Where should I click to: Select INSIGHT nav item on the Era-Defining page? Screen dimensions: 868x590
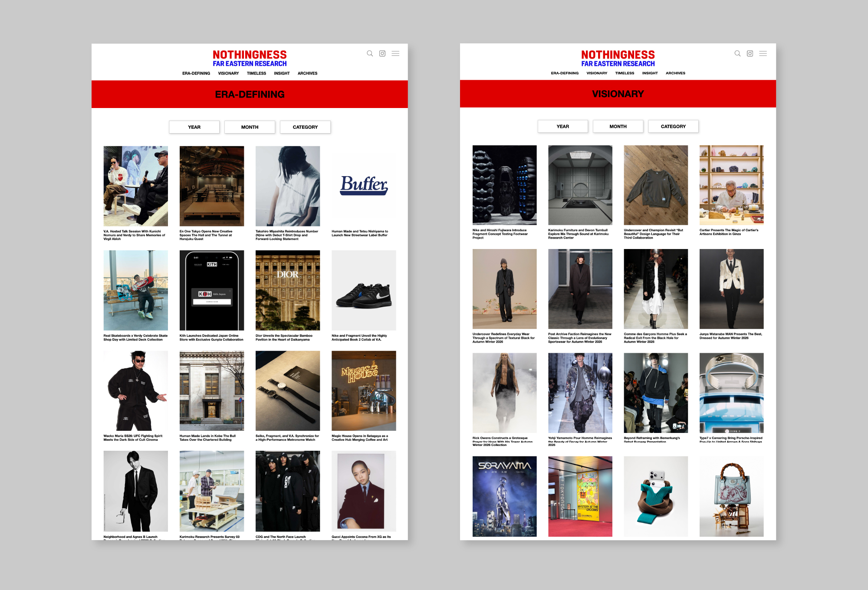click(282, 73)
